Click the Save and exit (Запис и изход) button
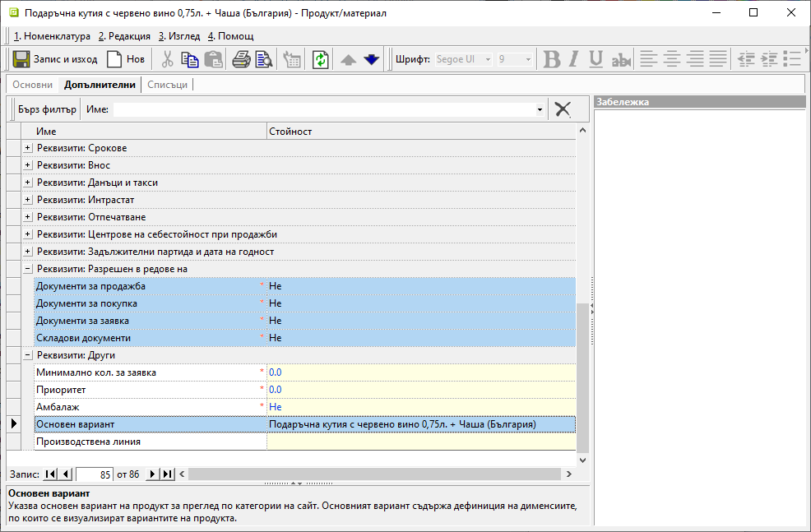811x532 pixels. [x=55, y=59]
